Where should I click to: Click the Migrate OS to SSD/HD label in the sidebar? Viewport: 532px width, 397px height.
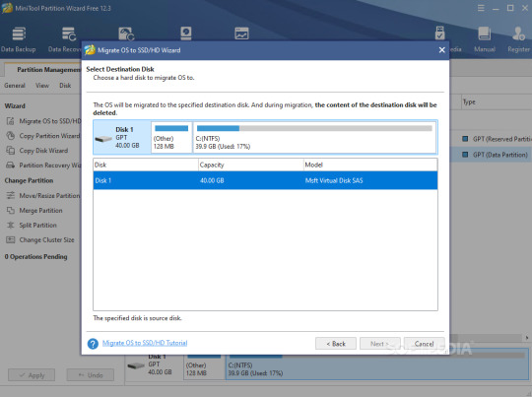pyautogui.click(x=50, y=121)
